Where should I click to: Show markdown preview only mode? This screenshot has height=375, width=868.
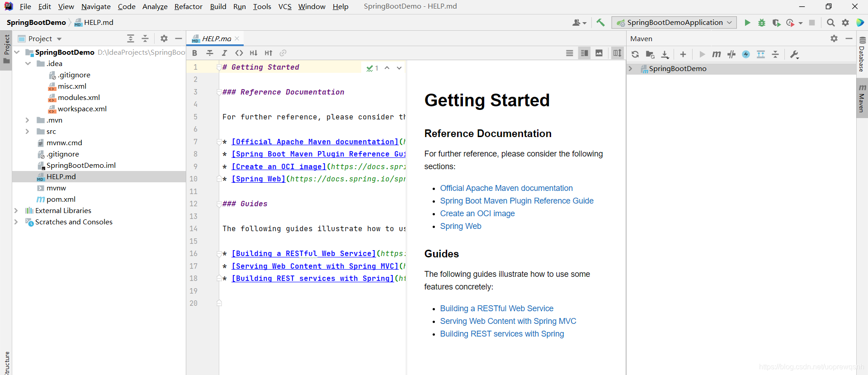coord(599,53)
